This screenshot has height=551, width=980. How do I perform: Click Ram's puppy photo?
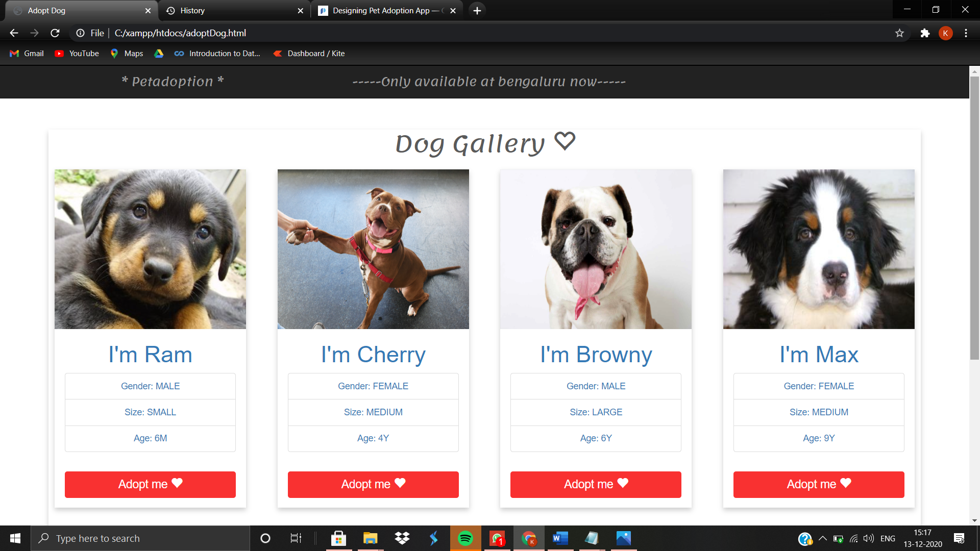pyautogui.click(x=150, y=249)
